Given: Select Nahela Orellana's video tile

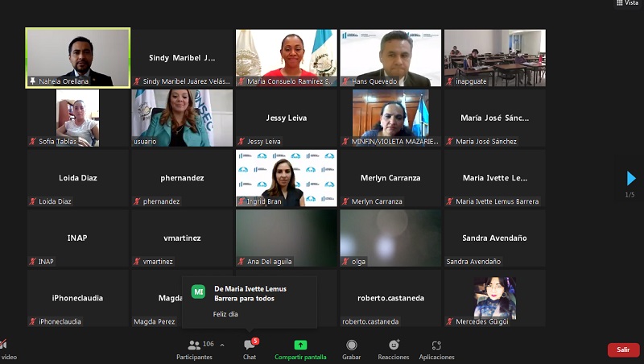Looking at the screenshot, I should [77, 56].
